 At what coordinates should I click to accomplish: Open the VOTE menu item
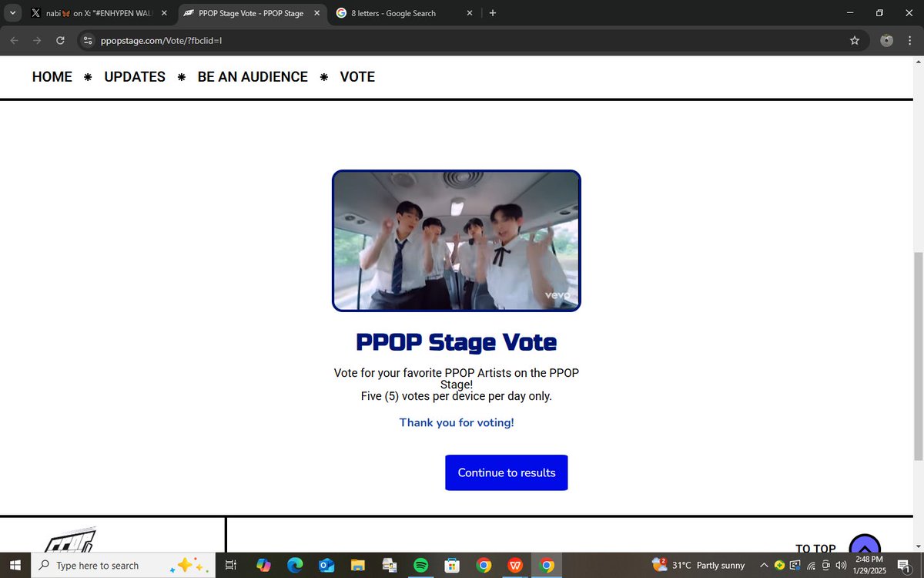(x=357, y=77)
